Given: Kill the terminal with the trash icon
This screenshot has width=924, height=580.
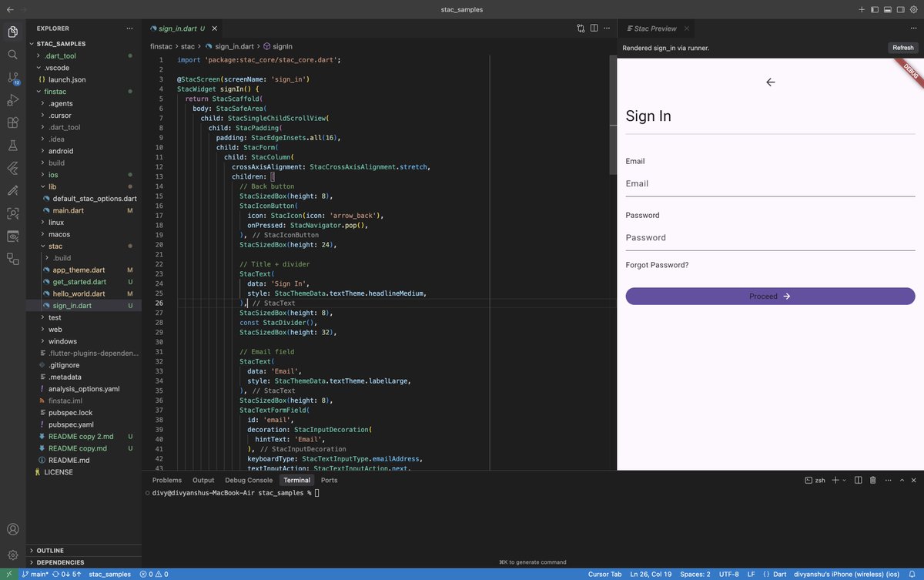Looking at the screenshot, I should [872, 480].
